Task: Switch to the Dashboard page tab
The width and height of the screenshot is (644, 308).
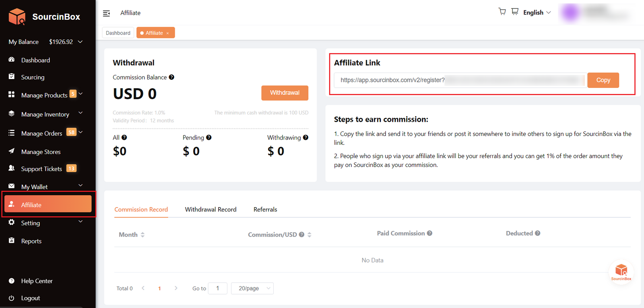Action: click(x=118, y=33)
